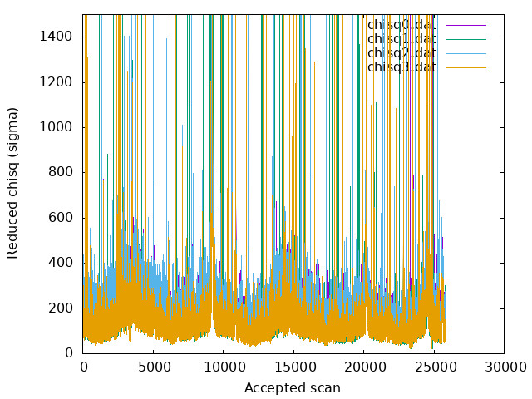Screen dimensions: 532x399
Task: Hide the chisq1.dat plot via legend
Action: (x=401, y=39)
